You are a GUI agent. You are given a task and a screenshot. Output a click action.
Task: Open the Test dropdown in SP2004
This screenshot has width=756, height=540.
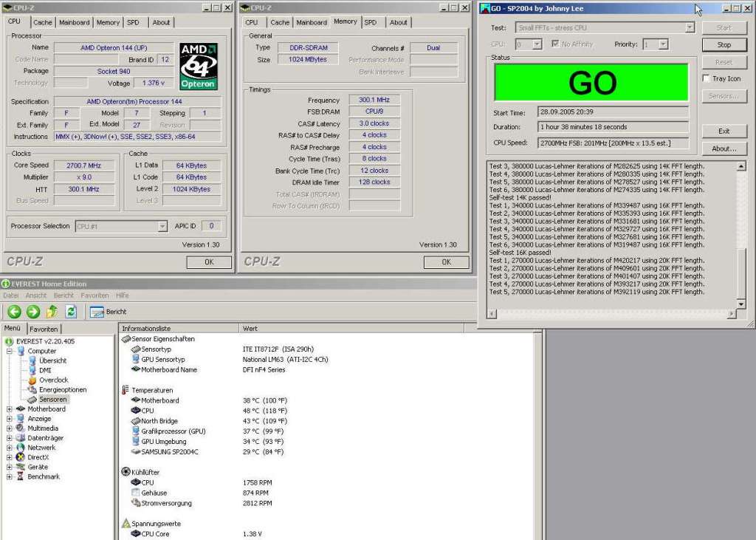click(690, 28)
